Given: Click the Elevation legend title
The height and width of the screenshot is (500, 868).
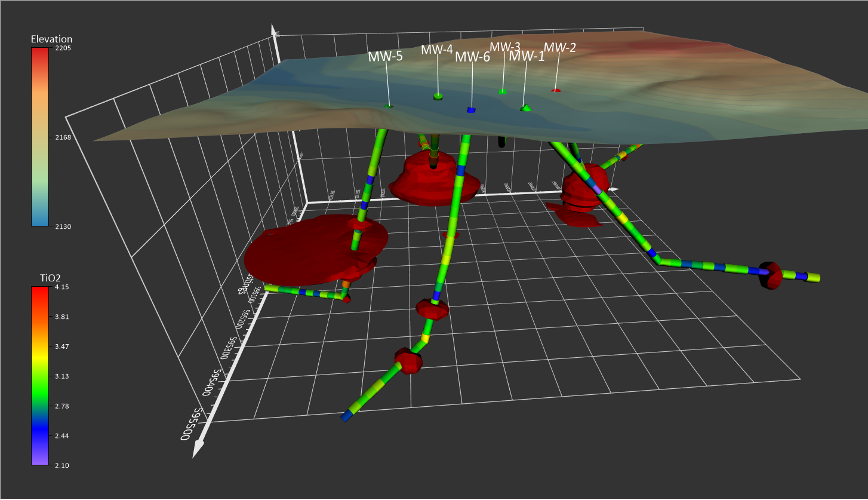Looking at the screenshot, I should coord(51,38).
